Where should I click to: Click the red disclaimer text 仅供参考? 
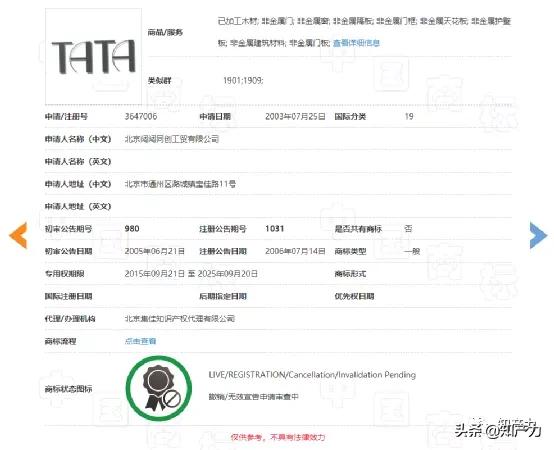[278, 437]
